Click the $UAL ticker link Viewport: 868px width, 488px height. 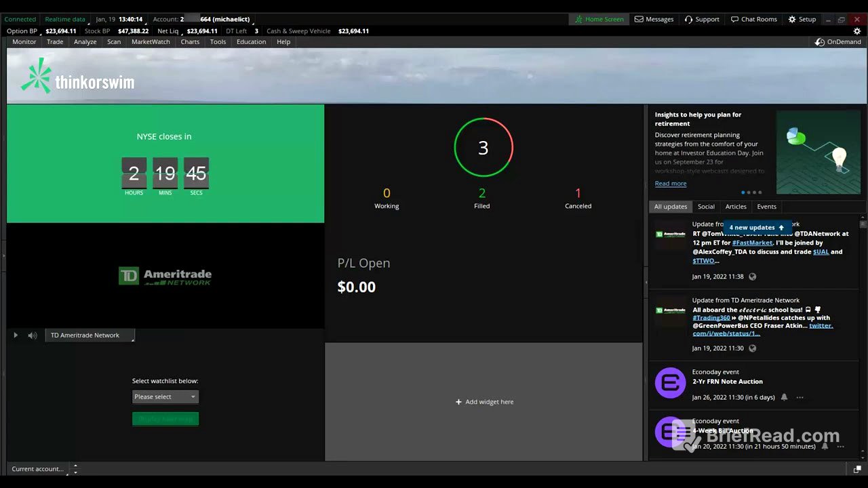pyautogui.click(x=821, y=252)
